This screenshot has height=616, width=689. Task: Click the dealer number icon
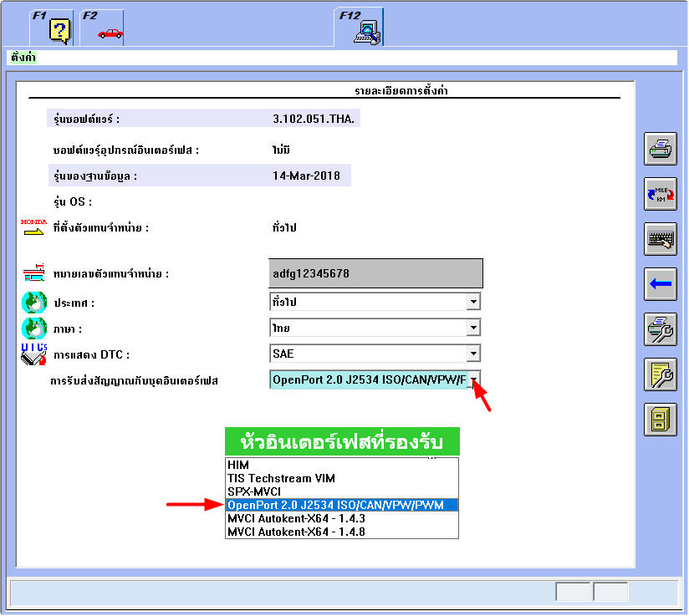33,272
